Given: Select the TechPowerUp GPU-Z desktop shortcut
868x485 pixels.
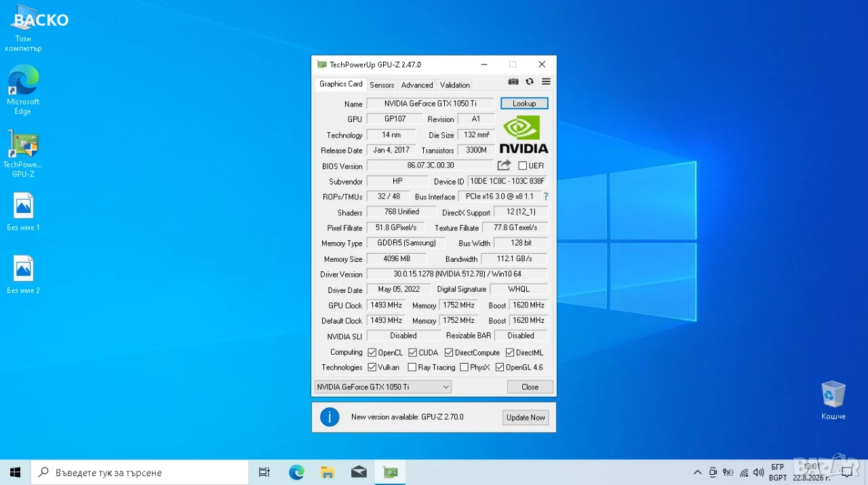Looking at the screenshot, I should point(23,154).
